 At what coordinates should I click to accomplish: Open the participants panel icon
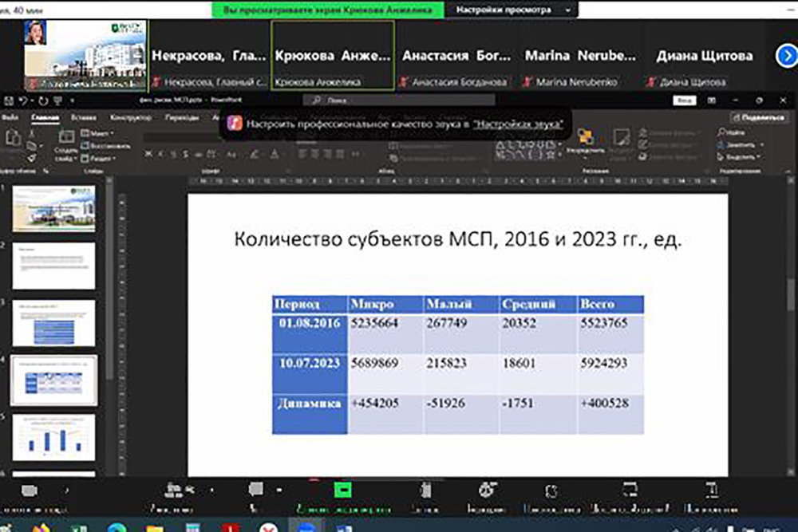tap(172, 490)
